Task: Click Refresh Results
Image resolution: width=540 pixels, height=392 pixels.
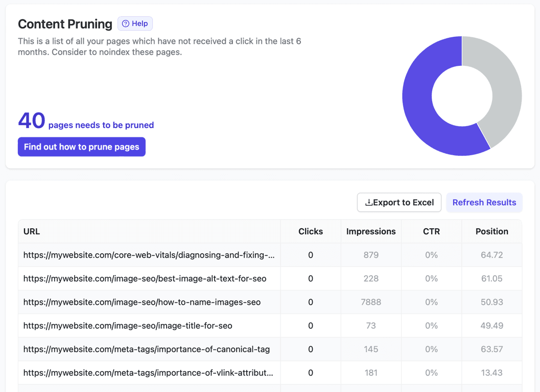Action: 484,202
